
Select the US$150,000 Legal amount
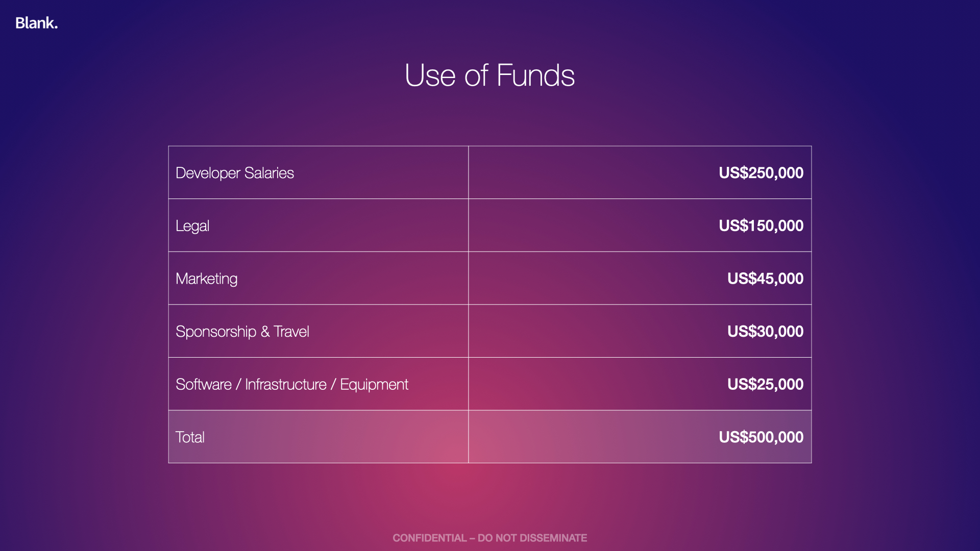761,226
